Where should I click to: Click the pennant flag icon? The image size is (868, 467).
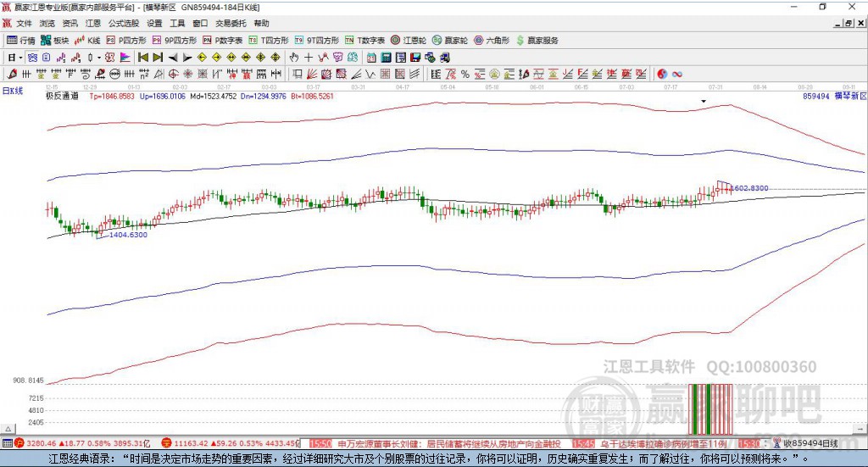coord(125,58)
